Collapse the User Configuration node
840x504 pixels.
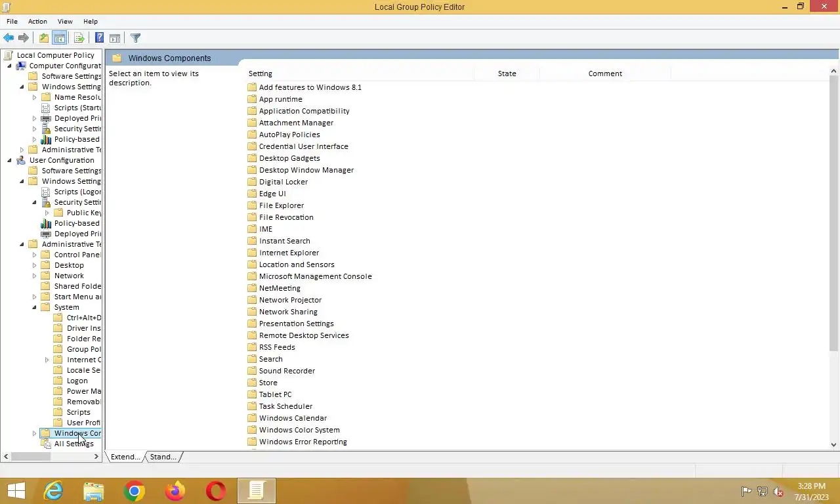[x=9, y=160]
